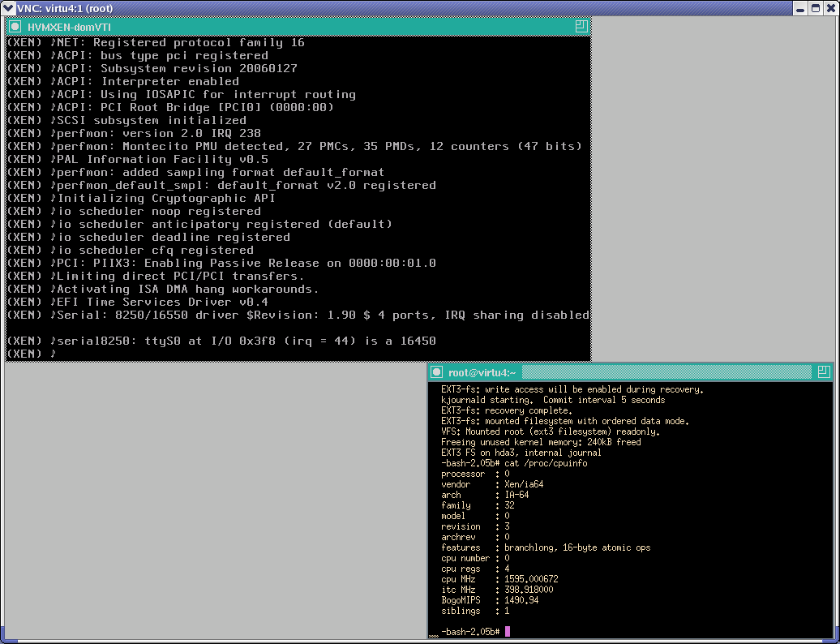Maximize the HVMXEN-domVTI console window

[x=581, y=27]
